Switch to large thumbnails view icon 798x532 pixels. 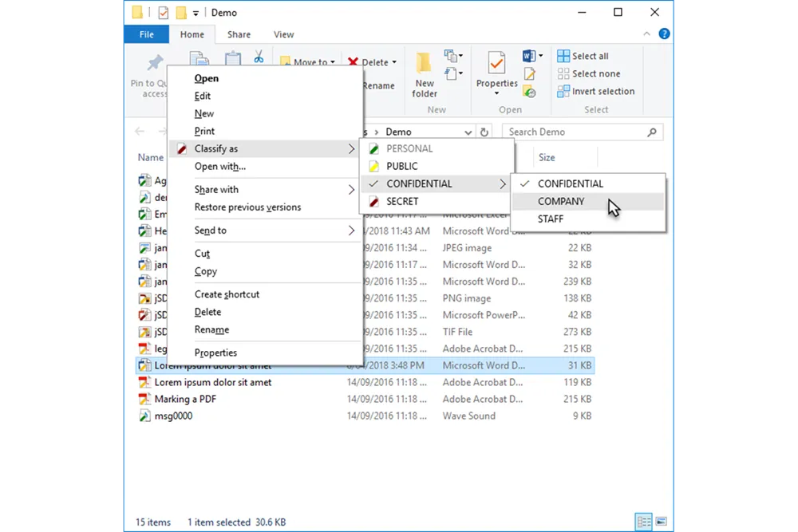pos(661,522)
